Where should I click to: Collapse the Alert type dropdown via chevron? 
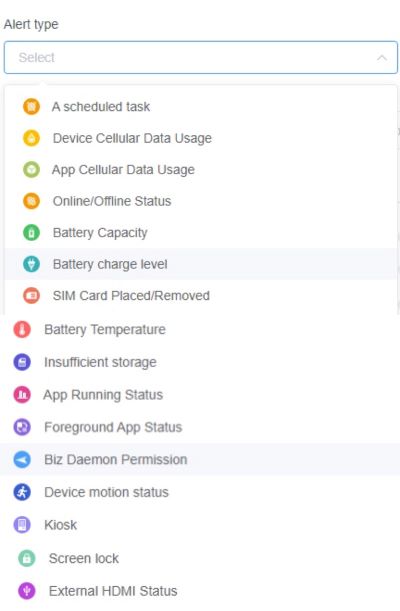(x=382, y=58)
